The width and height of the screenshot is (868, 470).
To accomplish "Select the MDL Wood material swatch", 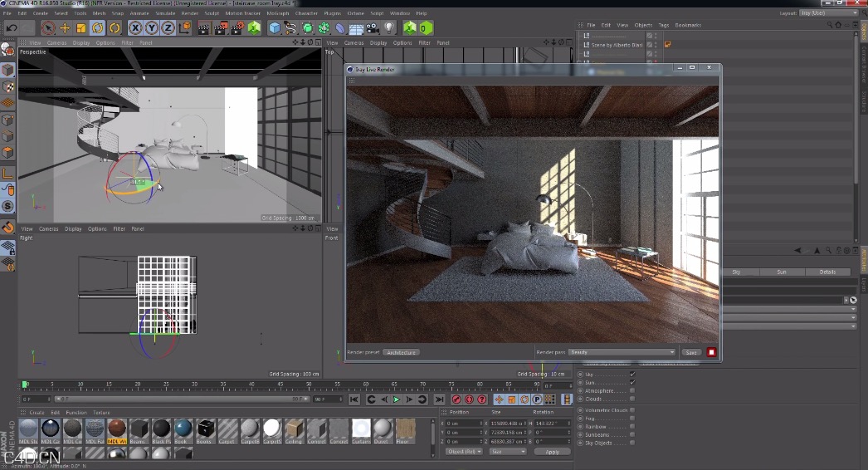I will tap(117, 431).
